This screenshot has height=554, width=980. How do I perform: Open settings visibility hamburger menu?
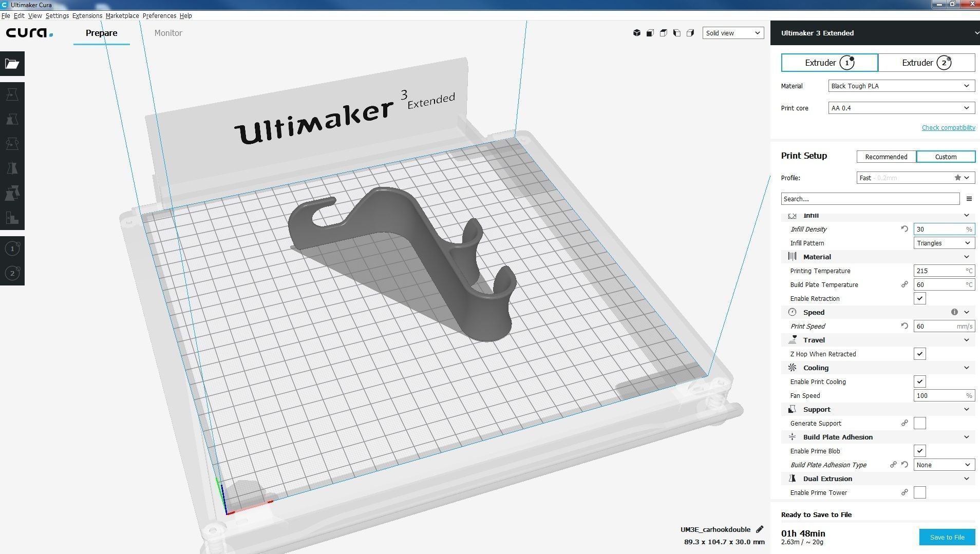click(969, 199)
